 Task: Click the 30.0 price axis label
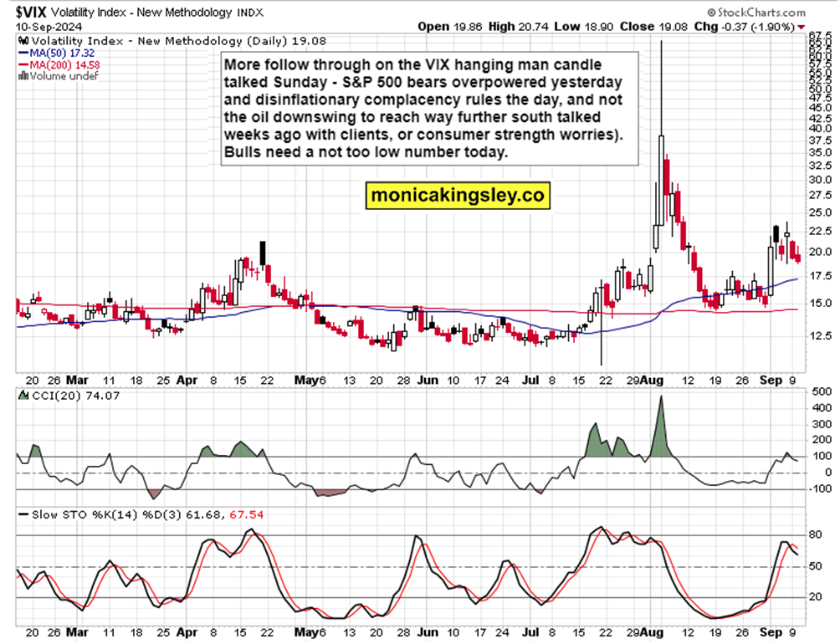[x=820, y=180]
